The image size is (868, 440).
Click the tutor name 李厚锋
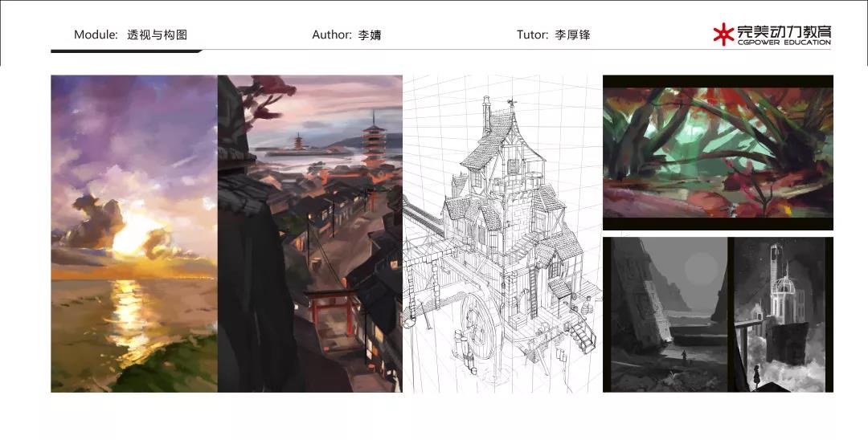[572, 35]
